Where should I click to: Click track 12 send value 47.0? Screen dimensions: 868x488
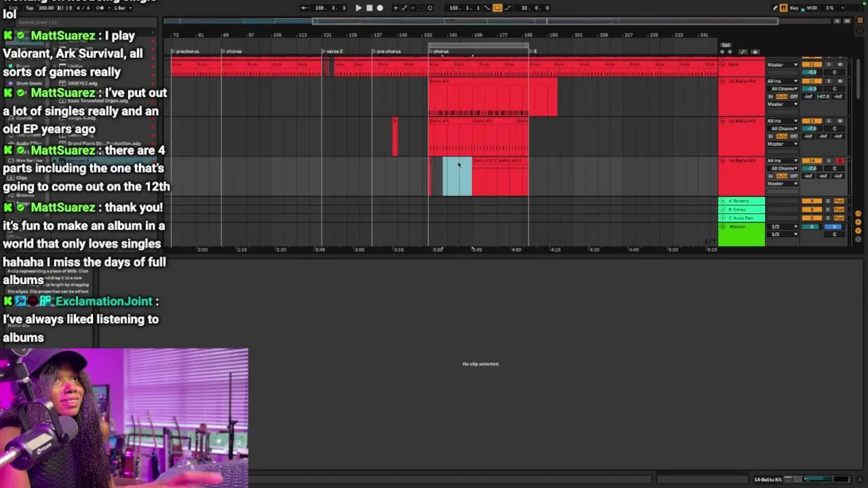pos(824,96)
